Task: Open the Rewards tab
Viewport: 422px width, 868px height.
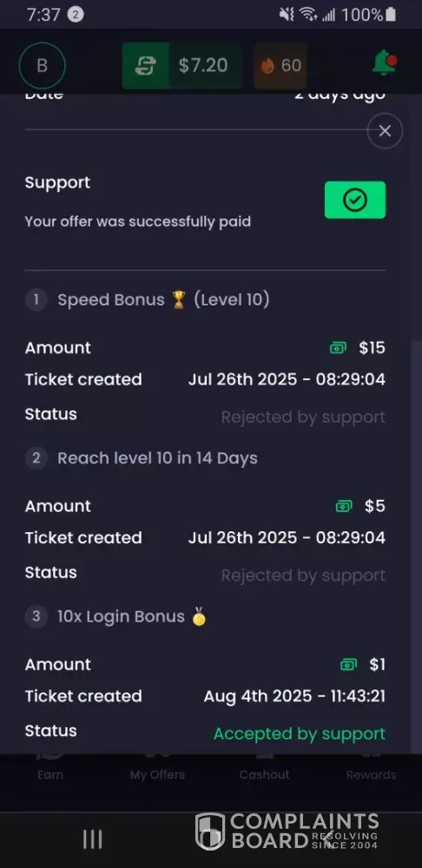Action: pos(371,767)
